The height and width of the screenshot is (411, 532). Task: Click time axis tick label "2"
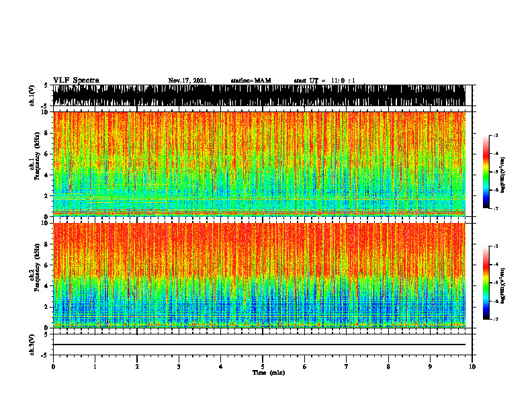(x=137, y=367)
